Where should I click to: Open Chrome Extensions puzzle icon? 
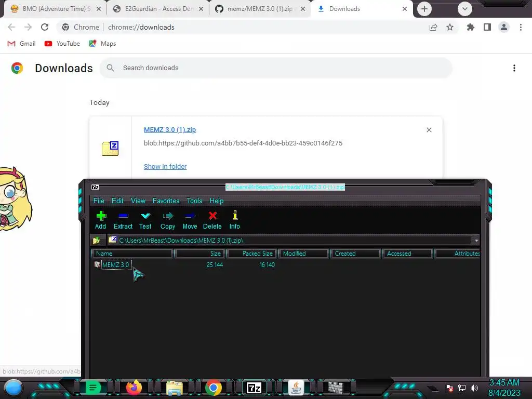pyautogui.click(x=470, y=27)
